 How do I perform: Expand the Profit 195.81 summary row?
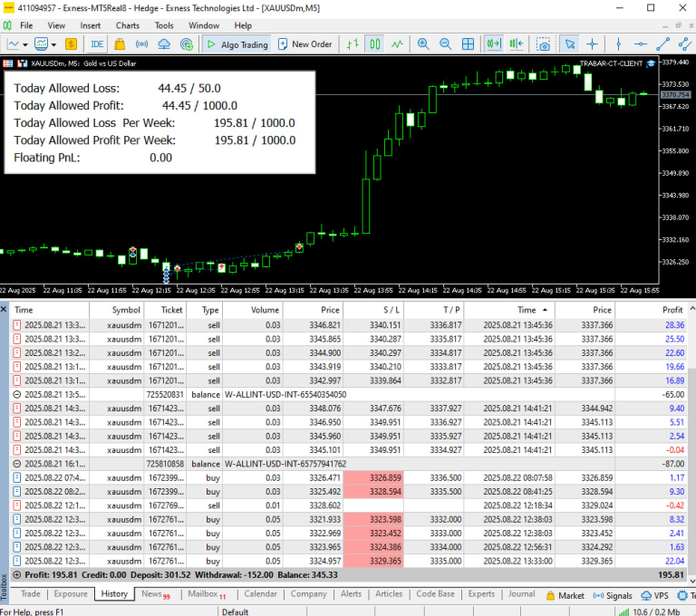coord(17,575)
